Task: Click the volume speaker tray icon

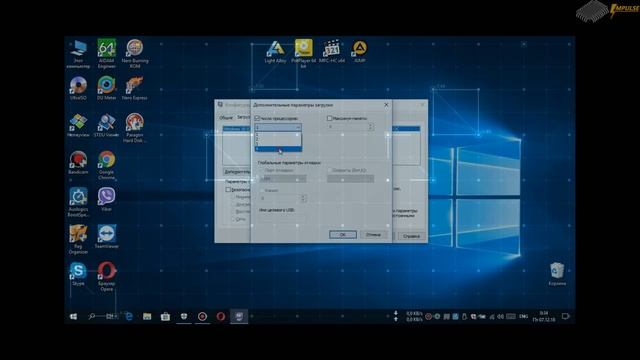Action: 500,316
